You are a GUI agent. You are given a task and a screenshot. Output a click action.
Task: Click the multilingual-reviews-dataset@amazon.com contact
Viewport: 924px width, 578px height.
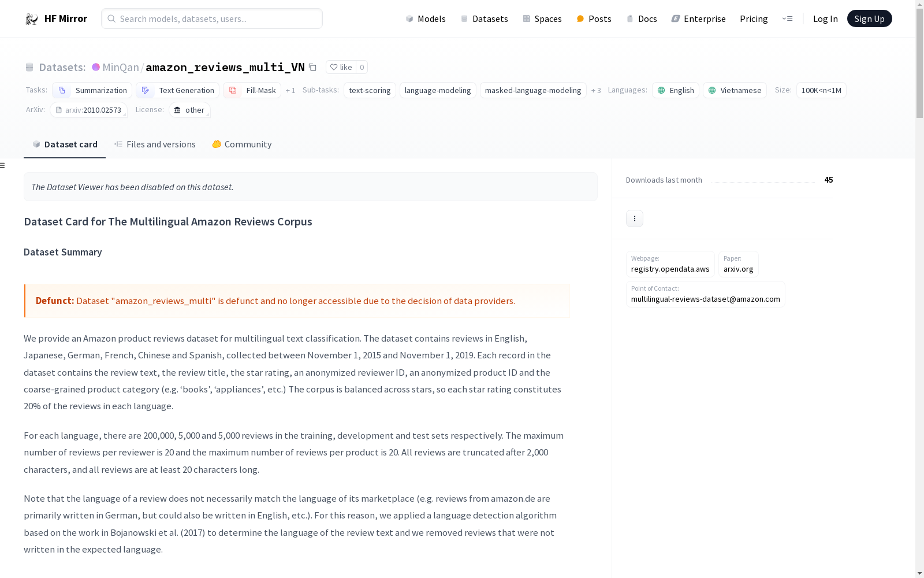click(705, 294)
